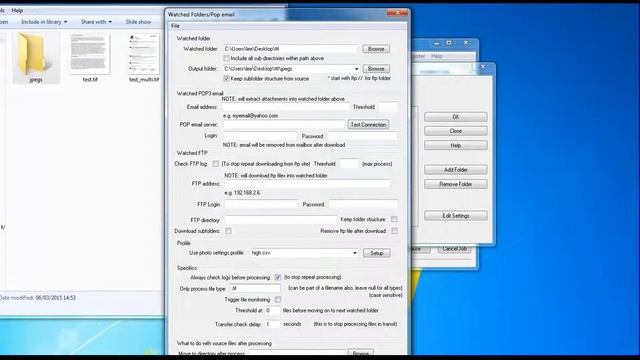Open the Output folder dropdown
This screenshot has width=640, height=360.
coord(356,69)
